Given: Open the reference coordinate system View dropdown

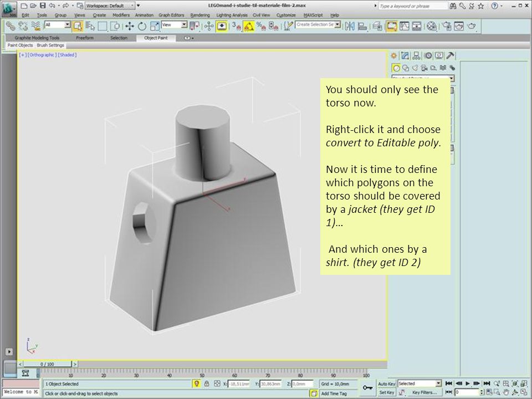Looking at the screenshot, I should [x=174, y=25].
